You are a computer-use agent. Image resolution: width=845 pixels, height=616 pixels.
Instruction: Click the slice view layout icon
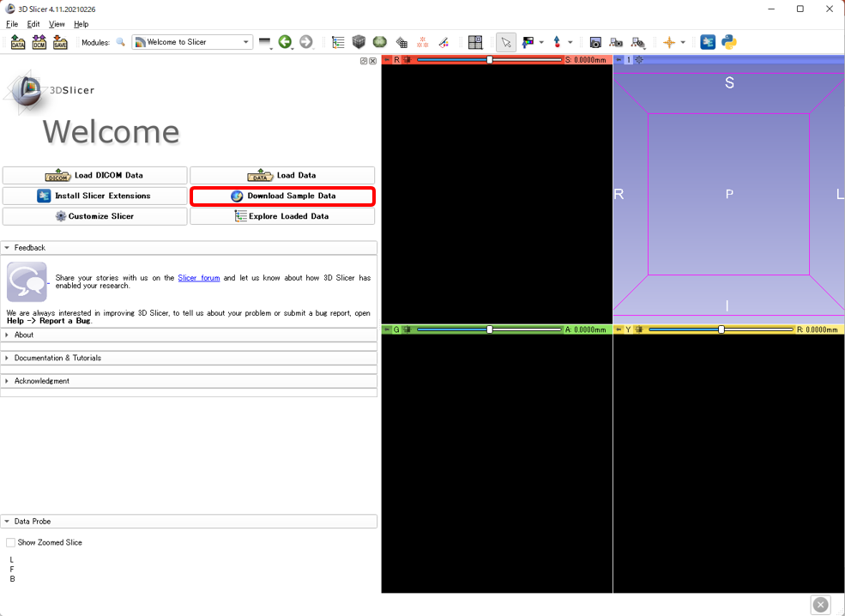click(x=475, y=42)
